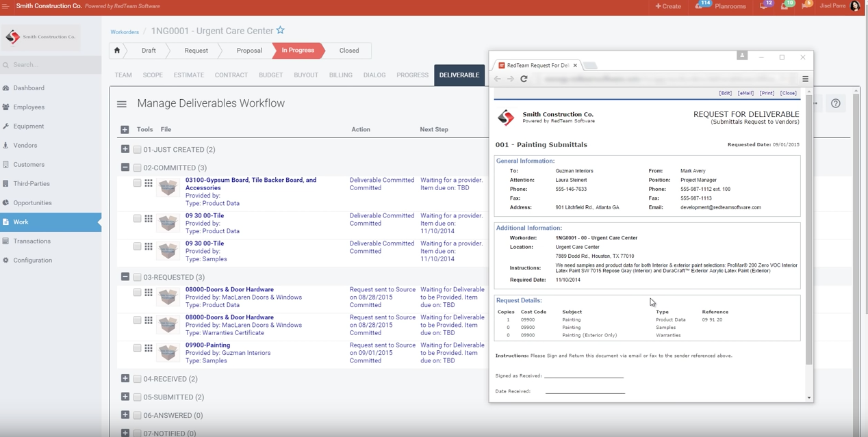The height and width of the screenshot is (437, 868).
Task: Open the BUYOUT tab
Action: [306, 75]
